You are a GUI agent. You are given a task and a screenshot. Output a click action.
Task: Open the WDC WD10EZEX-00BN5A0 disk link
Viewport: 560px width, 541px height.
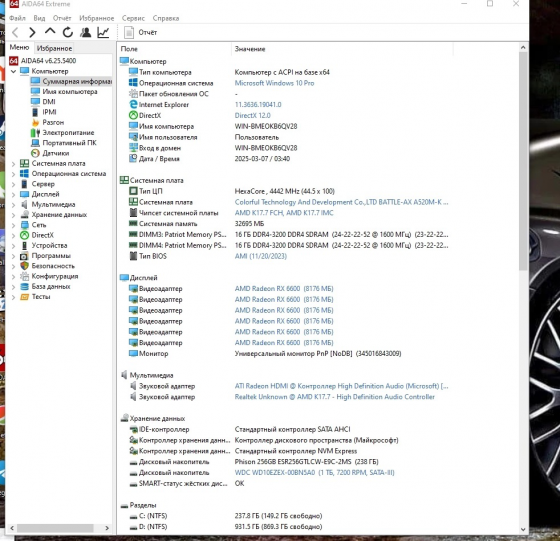click(314, 472)
